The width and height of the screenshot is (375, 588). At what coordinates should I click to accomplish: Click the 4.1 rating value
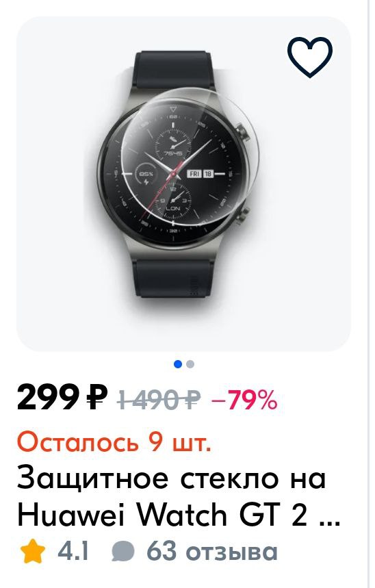[73, 551]
